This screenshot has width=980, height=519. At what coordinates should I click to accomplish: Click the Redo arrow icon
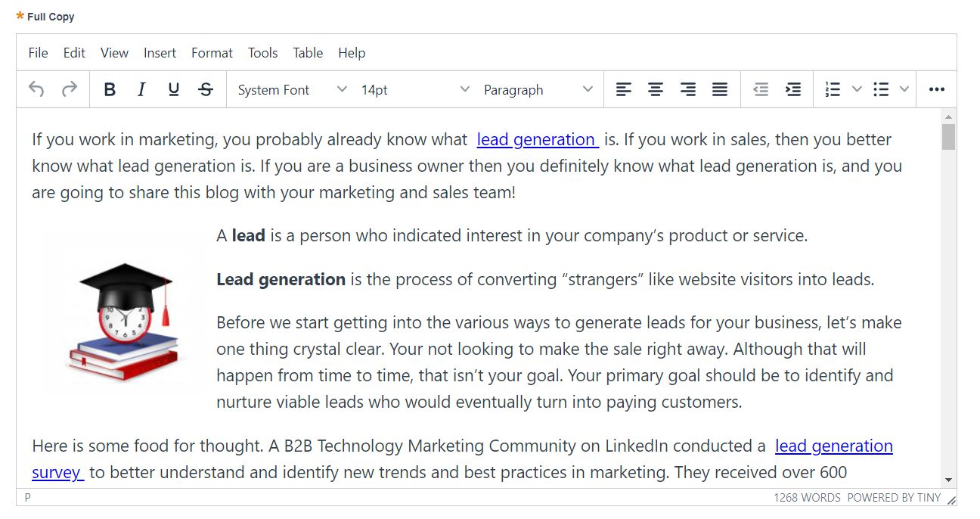[70, 89]
